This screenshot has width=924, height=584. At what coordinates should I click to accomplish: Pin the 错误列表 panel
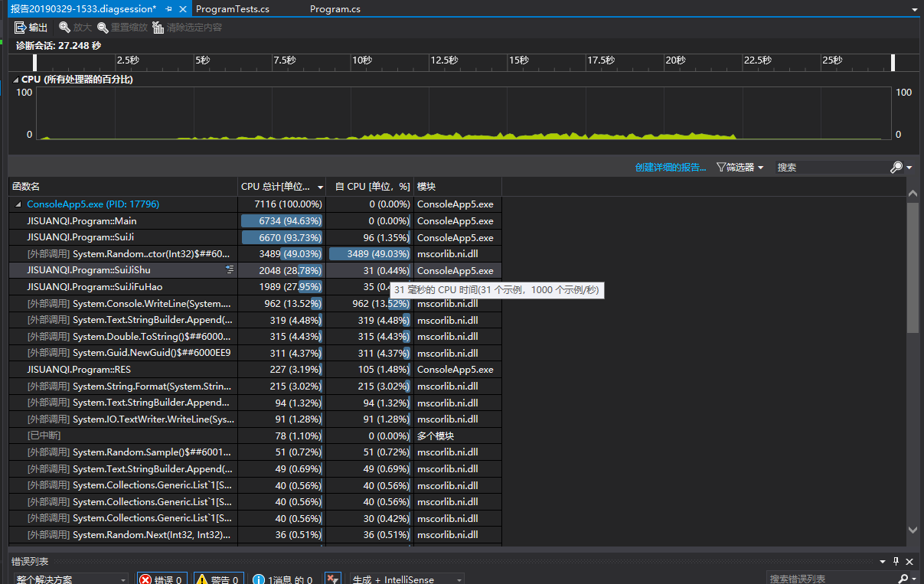tap(896, 561)
